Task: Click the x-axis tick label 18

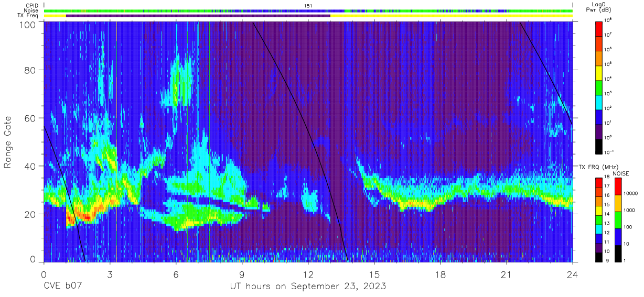Action: (x=440, y=274)
